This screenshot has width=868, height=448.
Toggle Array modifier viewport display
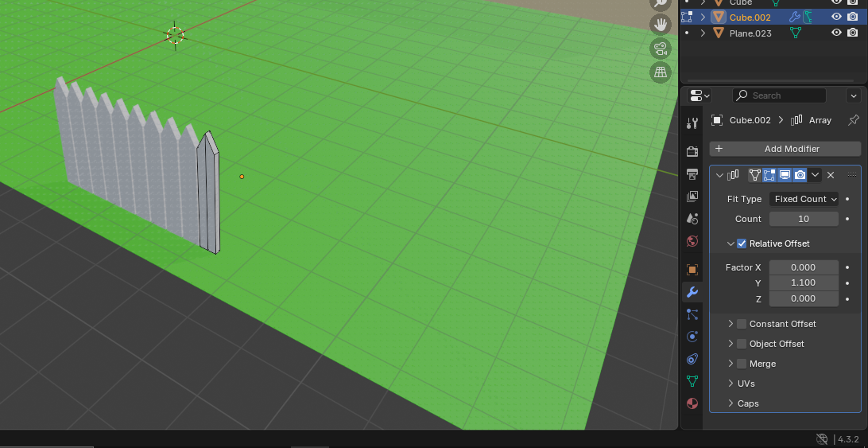tap(785, 175)
